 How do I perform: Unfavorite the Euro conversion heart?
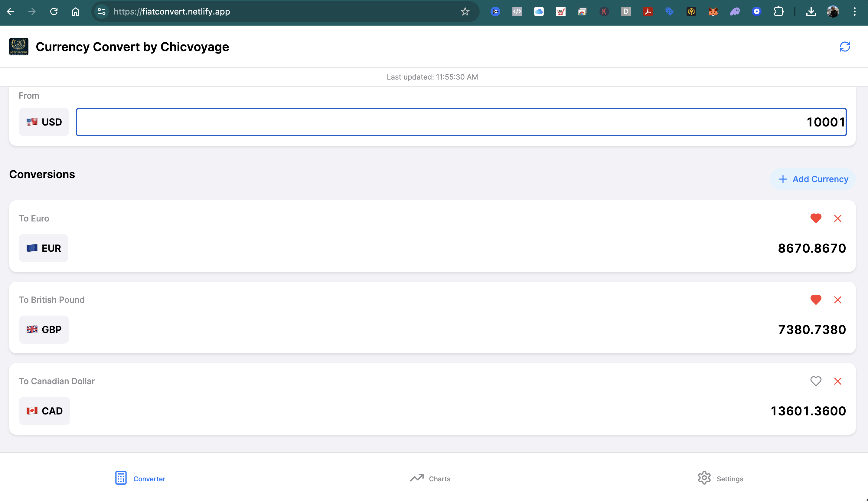(x=816, y=218)
